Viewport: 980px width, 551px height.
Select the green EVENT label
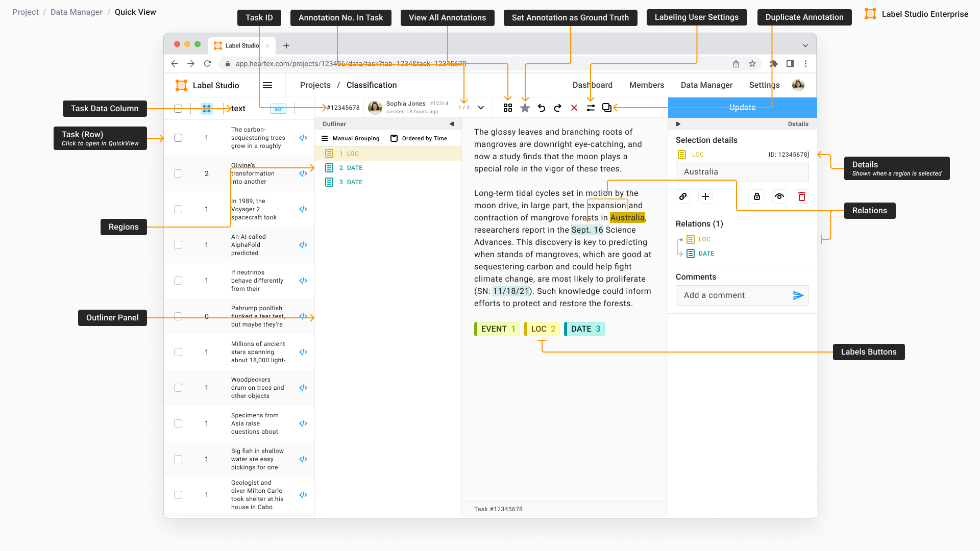497,329
